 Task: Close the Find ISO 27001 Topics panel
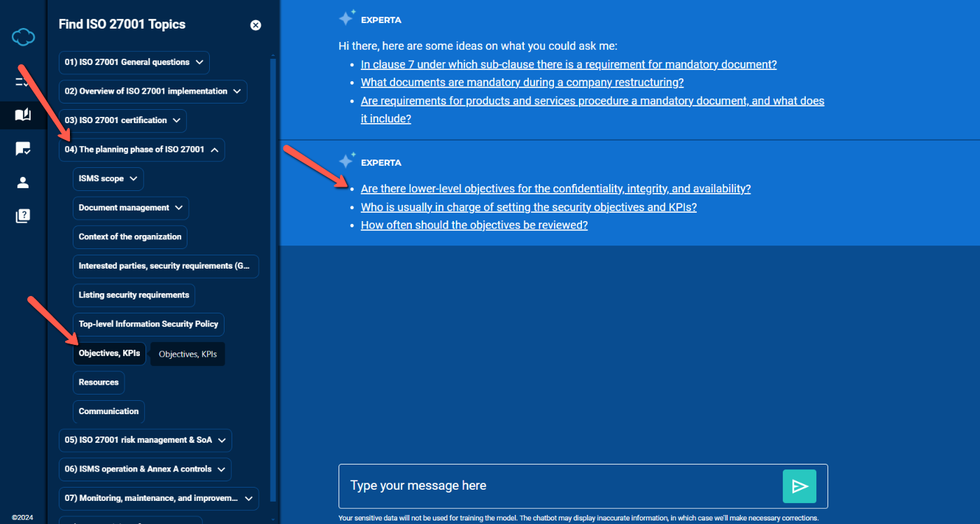pyautogui.click(x=255, y=24)
